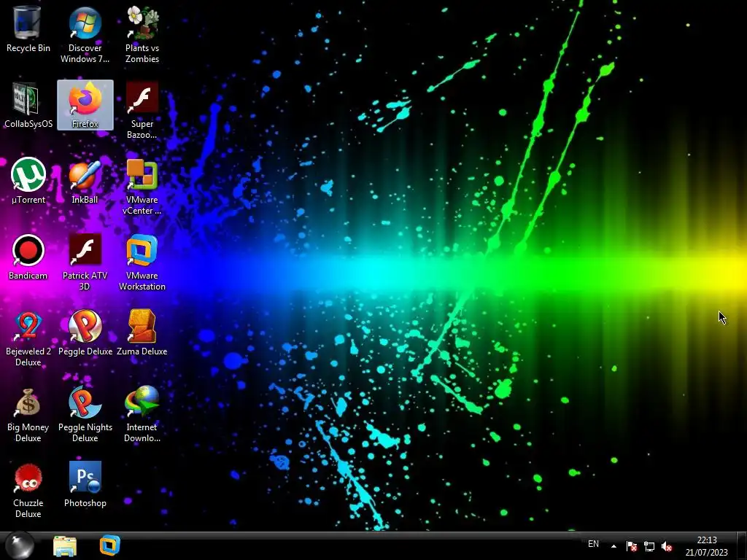Open the Zuma Deluxe shortcut
The height and width of the screenshot is (560, 747).
pyautogui.click(x=142, y=332)
